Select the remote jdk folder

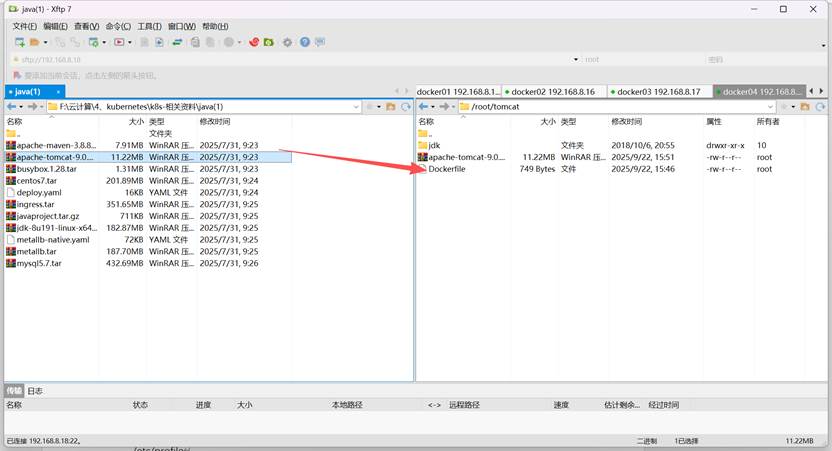click(429, 145)
